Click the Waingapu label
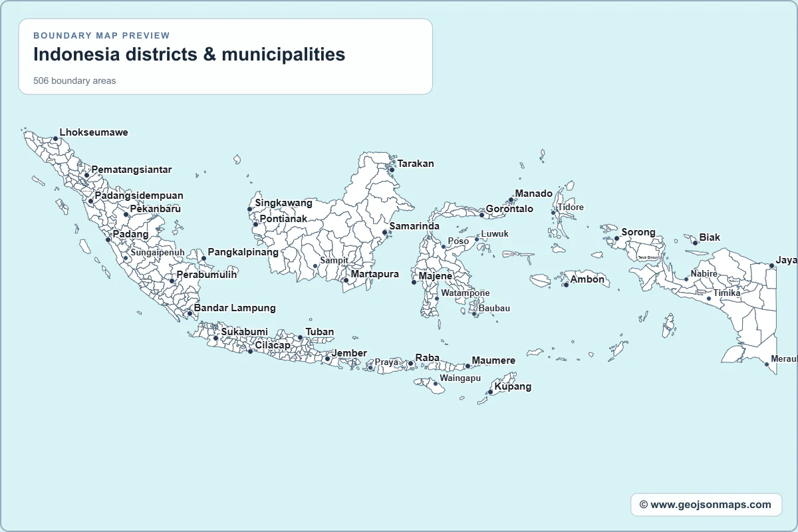Viewport: 798px width, 532px height. 460,378
